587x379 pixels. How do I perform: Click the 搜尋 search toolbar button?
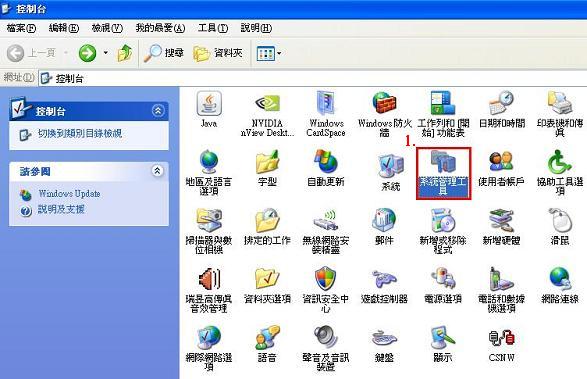(x=164, y=53)
